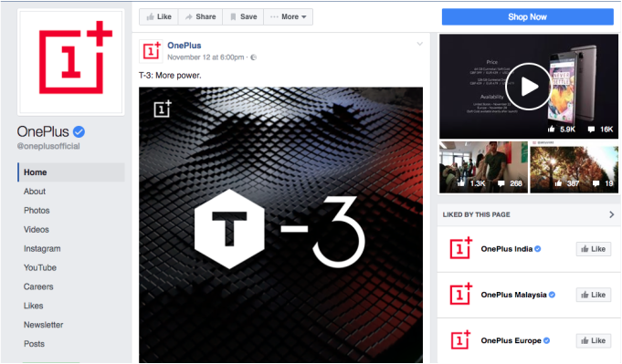Click the large OnePlus profile picture
Image resolution: width=622 pixels, height=364 pixels.
[x=71, y=62]
